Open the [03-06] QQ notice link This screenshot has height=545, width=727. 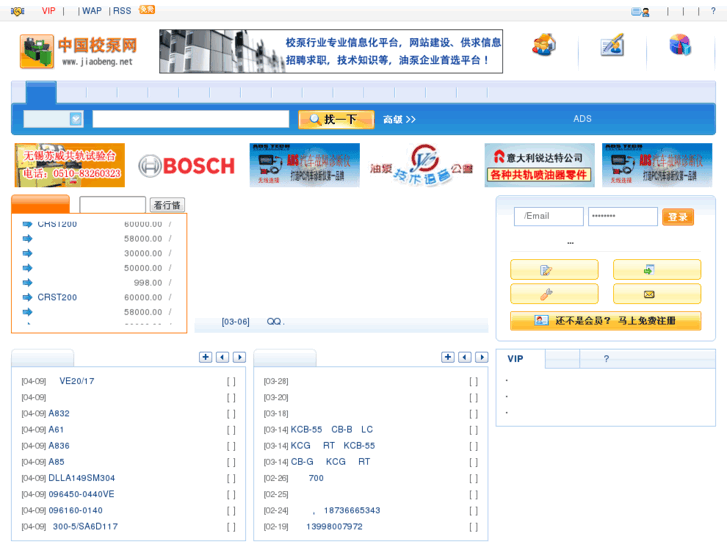(253, 321)
